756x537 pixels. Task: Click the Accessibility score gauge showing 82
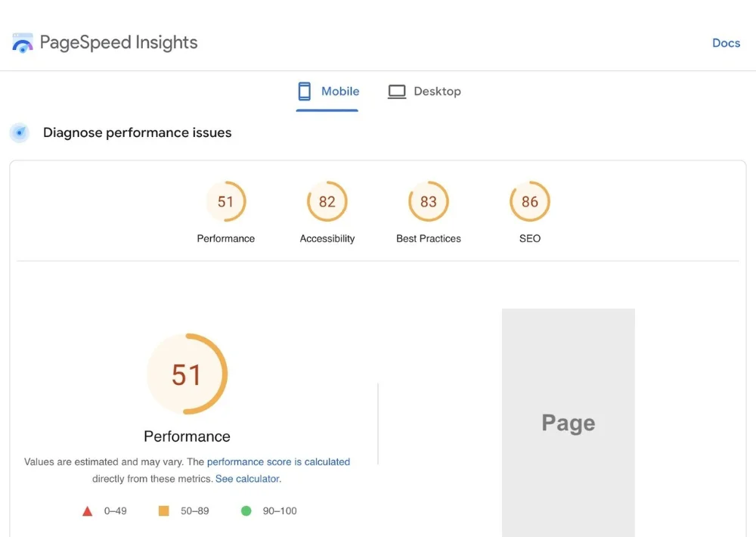(x=327, y=201)
